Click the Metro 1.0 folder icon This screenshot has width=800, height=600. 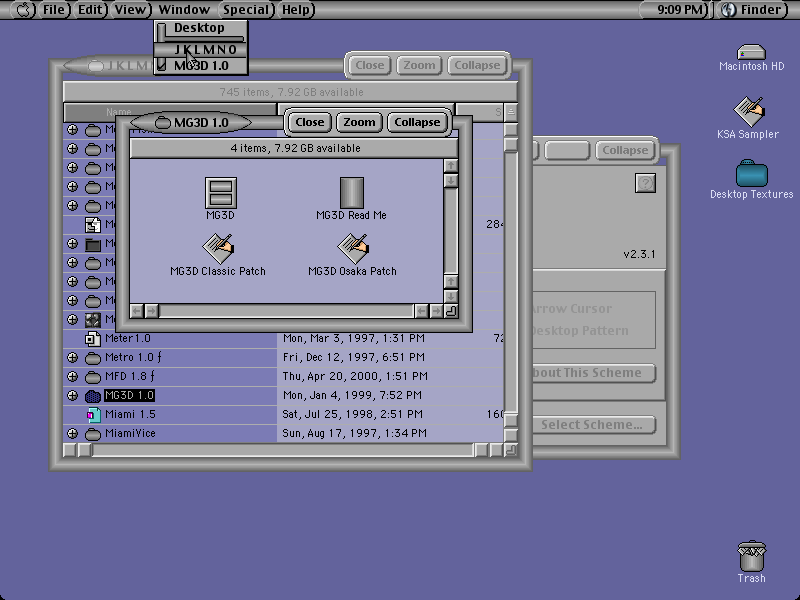[92, 358]
